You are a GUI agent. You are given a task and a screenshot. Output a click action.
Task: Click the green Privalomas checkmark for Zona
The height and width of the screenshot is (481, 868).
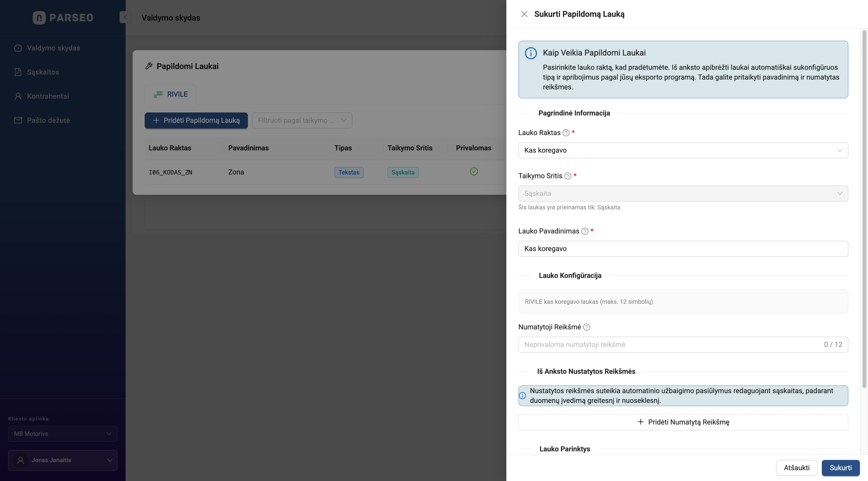pos(474,172)
